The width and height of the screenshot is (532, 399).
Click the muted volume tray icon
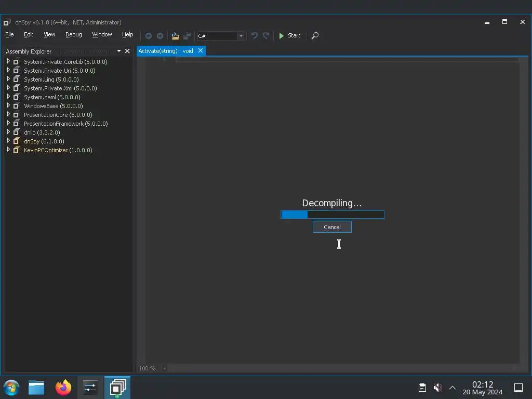(437, 388)
